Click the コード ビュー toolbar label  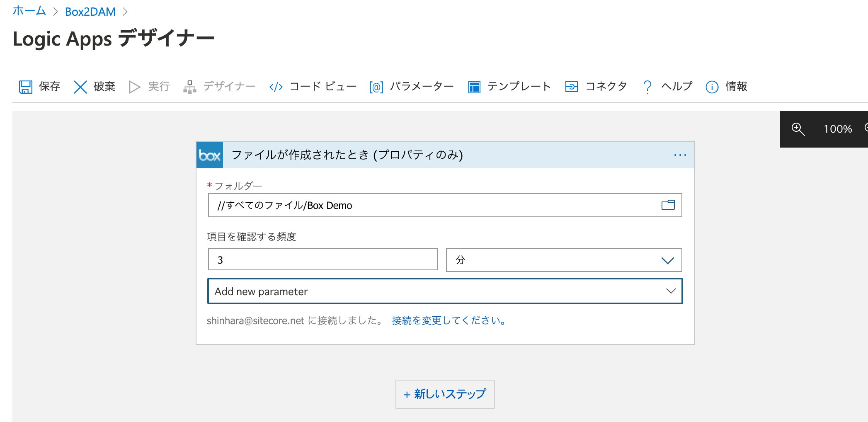pos(323,86)
